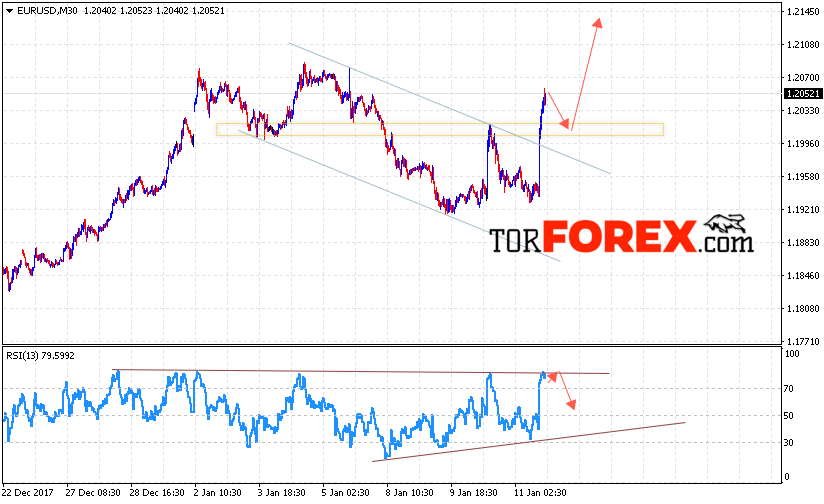Click the RSI scale value 100
This screenshot has height=504, width=824.
pyautogui.click(x=792, y=354)
